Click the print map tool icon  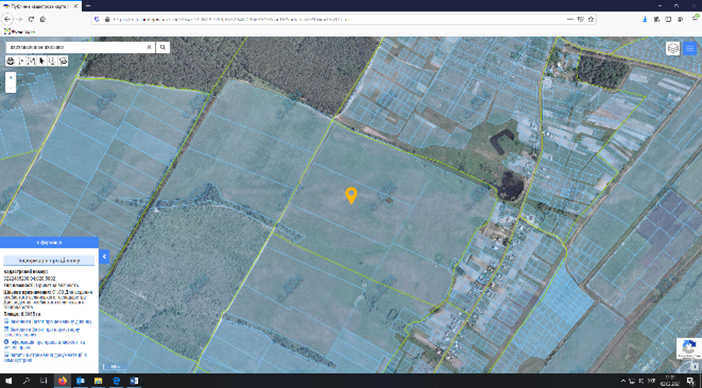pos(10,61)
